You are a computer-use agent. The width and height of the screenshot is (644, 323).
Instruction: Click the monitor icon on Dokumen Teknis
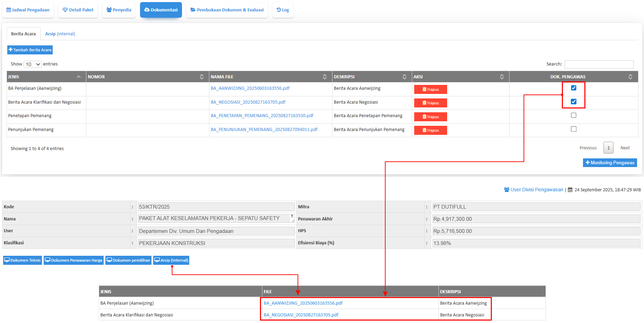(x=7, y=260)
